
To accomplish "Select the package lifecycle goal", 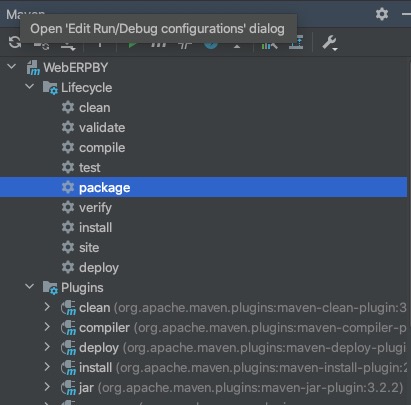I will point(203,187).
